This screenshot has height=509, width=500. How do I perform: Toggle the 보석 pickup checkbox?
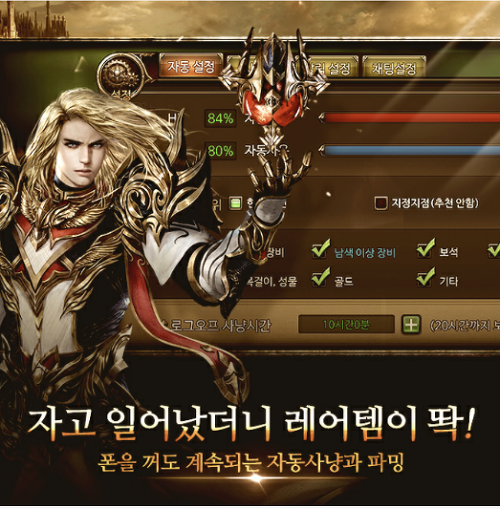(x=426, y=249)
